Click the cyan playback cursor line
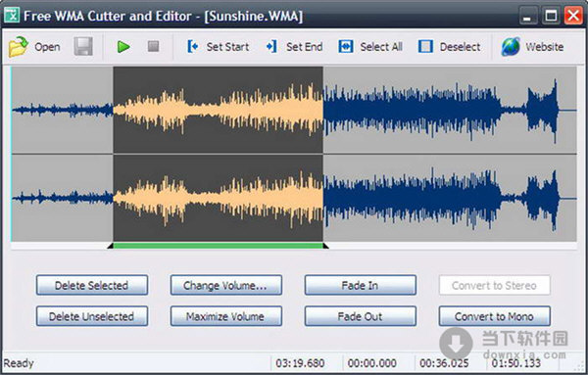Screen dimensions: 588x375 pyautogui.click(x=12, y=154)
